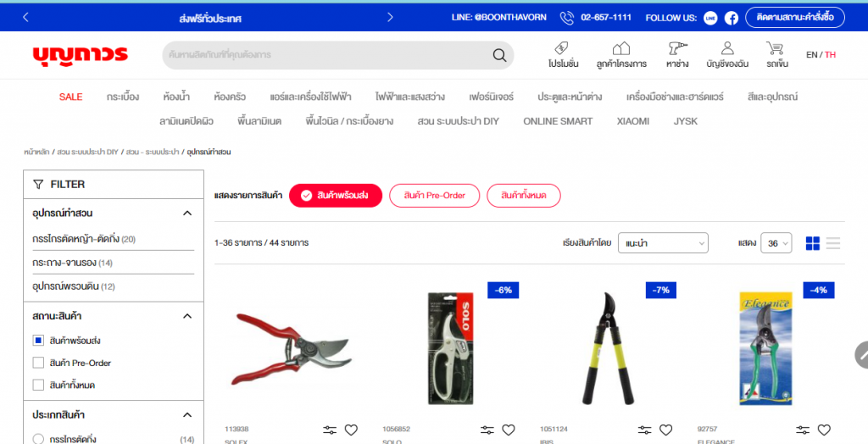Check the สินค้า Pre-Order filter checkbox
Viewport: 868px width, 444px height.
coord(38,363)
